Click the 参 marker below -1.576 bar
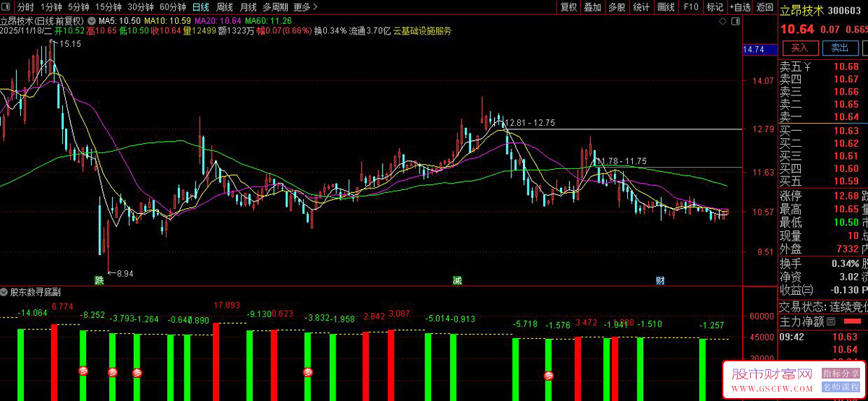The image size is (868, 401). [x=548, y=375]
